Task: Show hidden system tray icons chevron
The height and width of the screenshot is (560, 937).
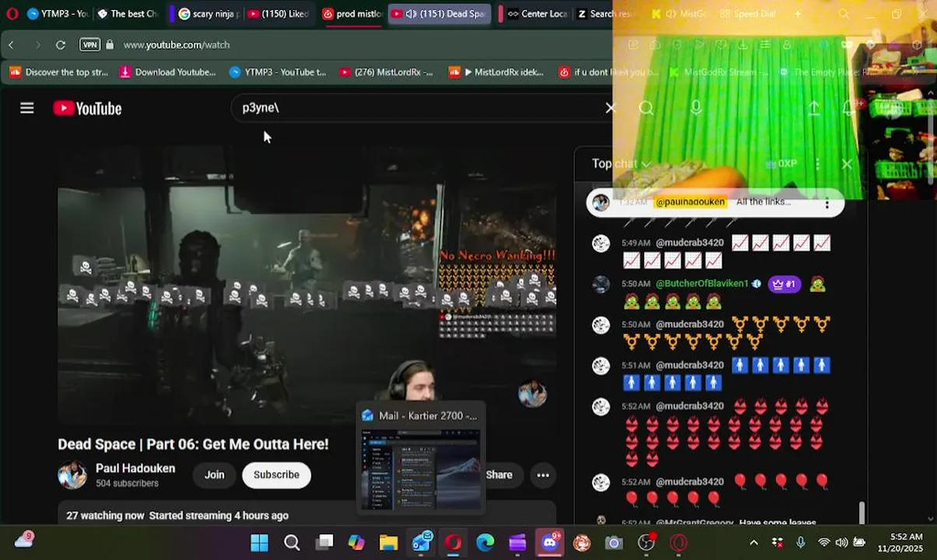Action: pos(753,542)
